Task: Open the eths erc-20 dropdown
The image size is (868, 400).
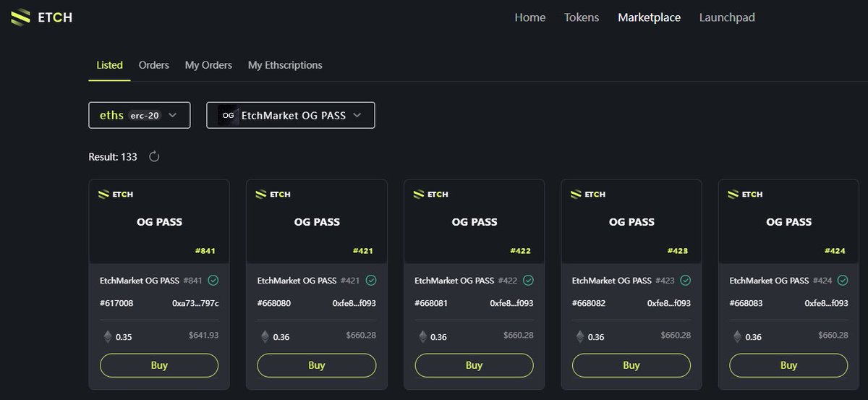Action: (140, 115)
